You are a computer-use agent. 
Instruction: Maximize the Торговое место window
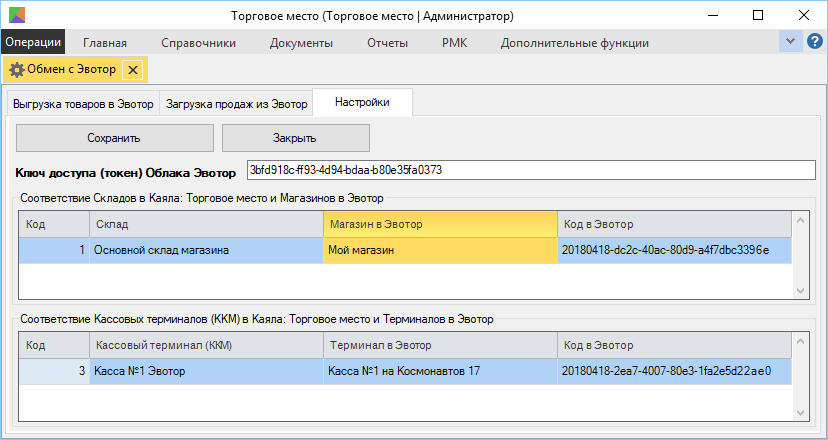coord(758,15)
